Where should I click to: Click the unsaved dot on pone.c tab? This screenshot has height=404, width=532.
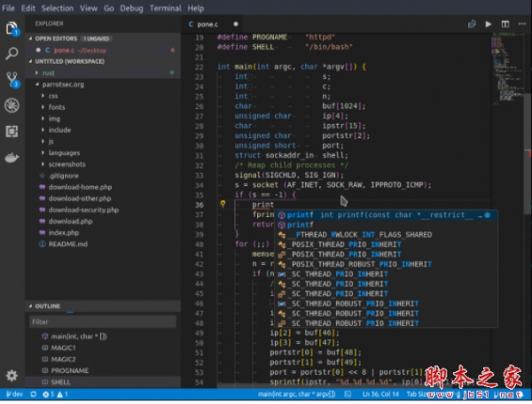pyautogui.click(x=236, y=24)
